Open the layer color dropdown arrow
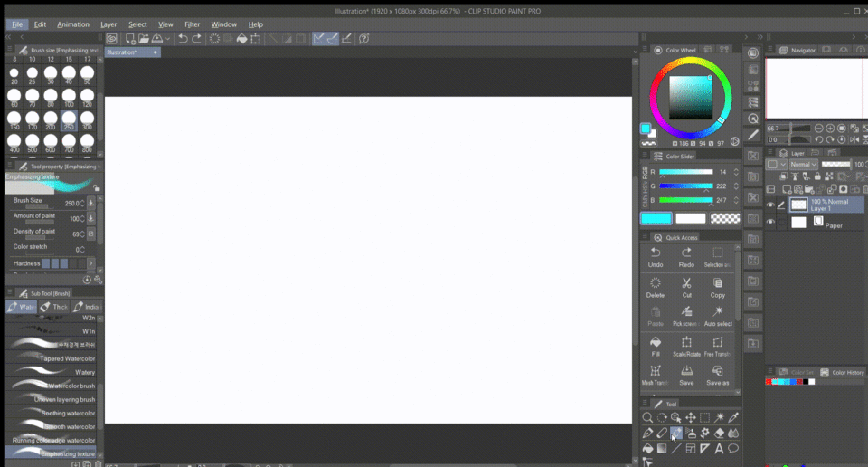This screenshot has width=868, height=467. coord(783,164)
